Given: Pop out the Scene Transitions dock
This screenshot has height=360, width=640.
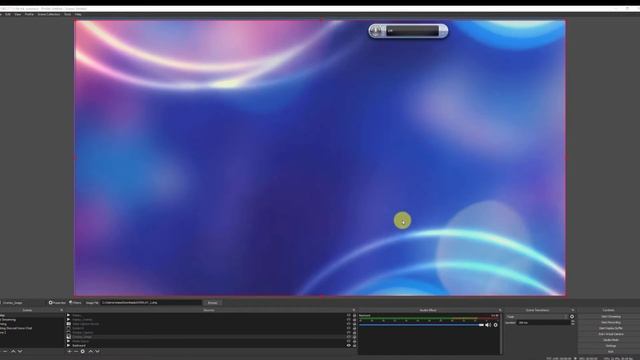Looking at the screenshot, I should tap(573, 310).
